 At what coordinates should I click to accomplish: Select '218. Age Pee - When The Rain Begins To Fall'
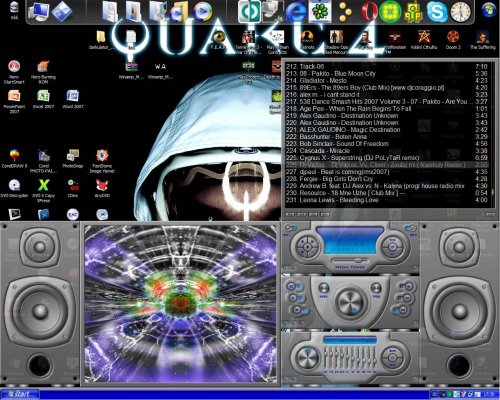pyautogui.click(x=387, y=109)
